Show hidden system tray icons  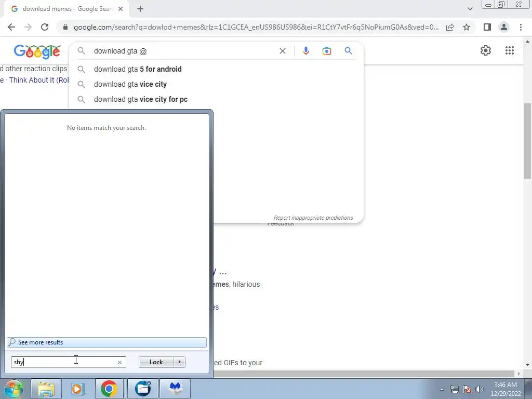(442, 389)
